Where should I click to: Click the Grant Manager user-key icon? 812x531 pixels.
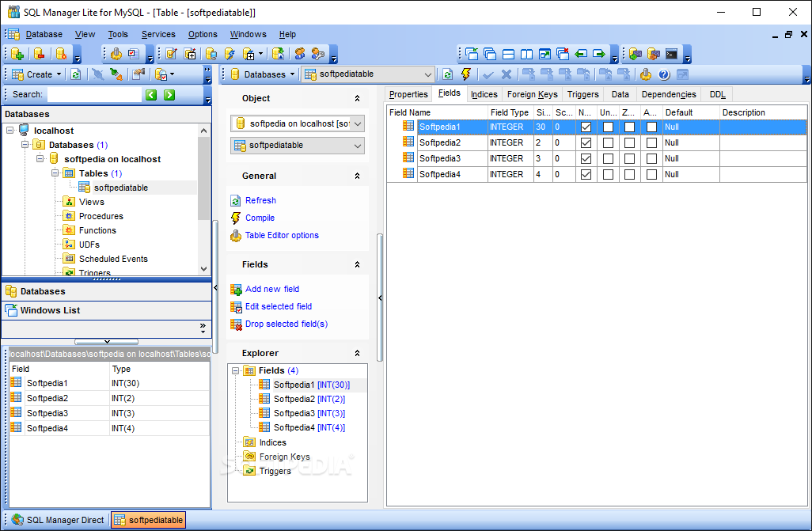(318, 54)
